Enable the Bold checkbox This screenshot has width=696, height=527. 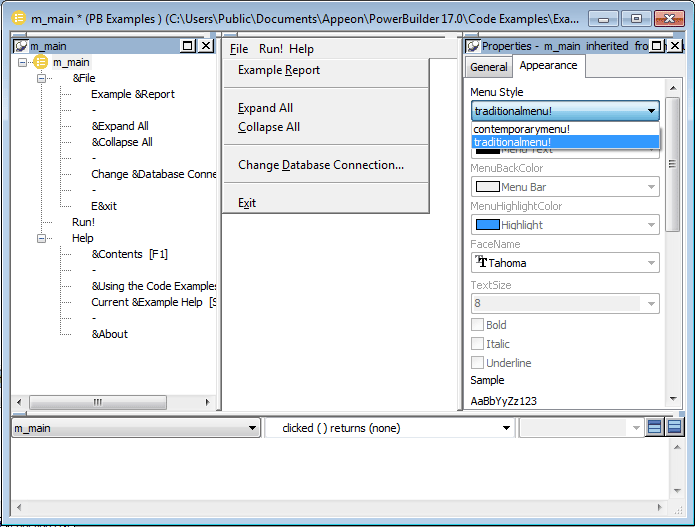(477, 325)
